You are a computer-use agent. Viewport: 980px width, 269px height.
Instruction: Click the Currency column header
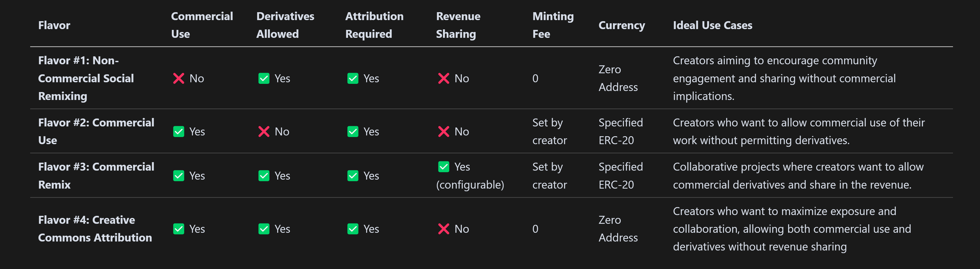(622, 25)
